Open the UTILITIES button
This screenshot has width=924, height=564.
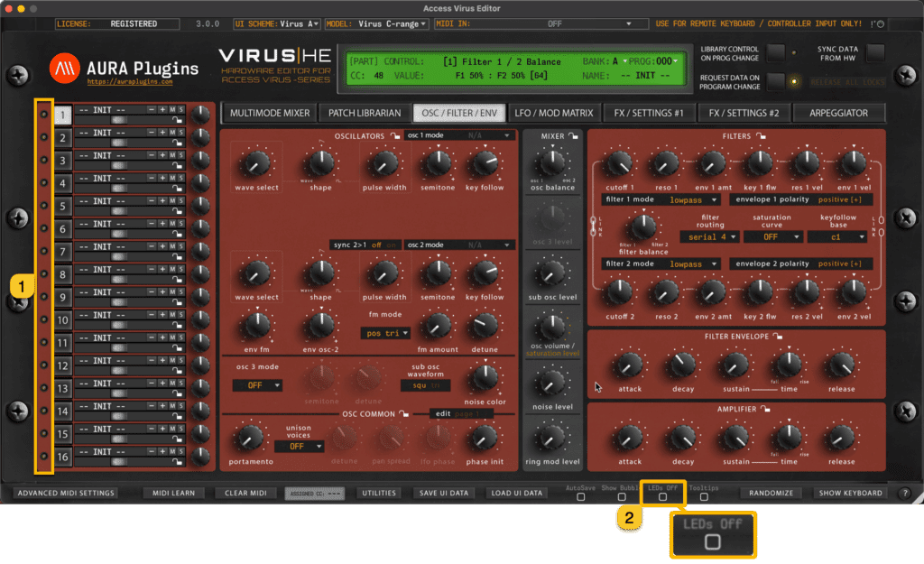coord(379,494)
